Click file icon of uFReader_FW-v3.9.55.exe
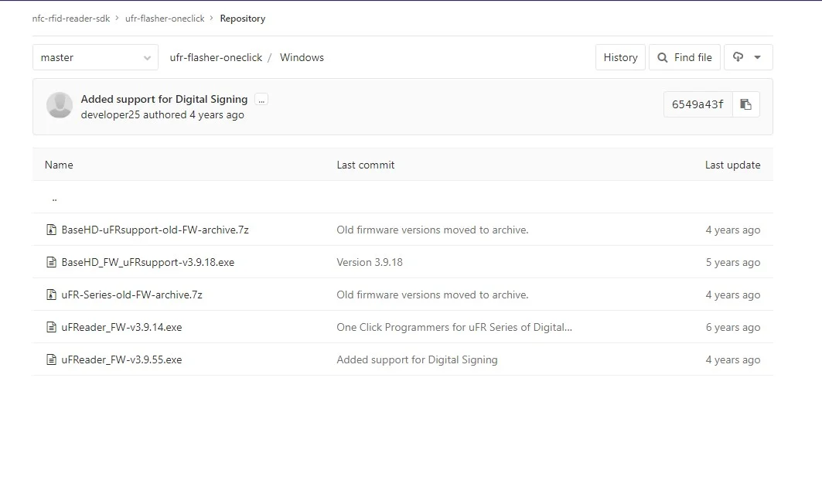 pos(51,359)
